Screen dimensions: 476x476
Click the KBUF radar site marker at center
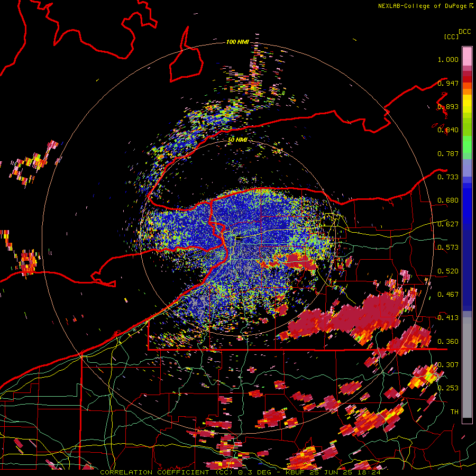[239, 239]
